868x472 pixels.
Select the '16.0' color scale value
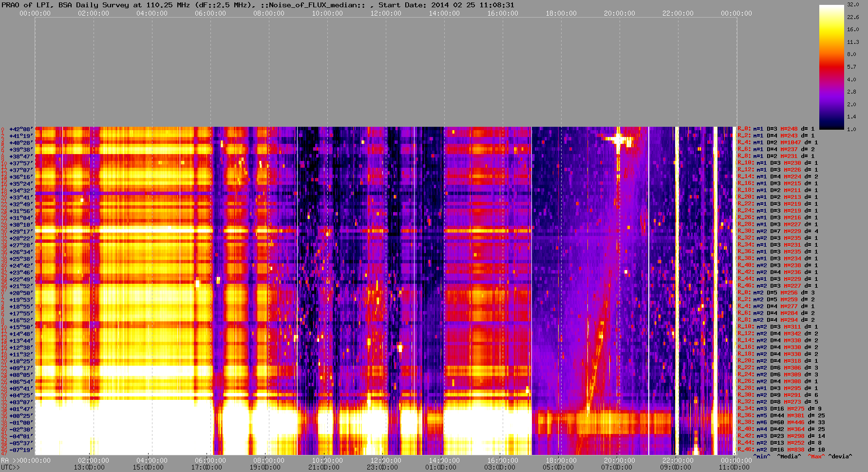[x=853, y=29]
